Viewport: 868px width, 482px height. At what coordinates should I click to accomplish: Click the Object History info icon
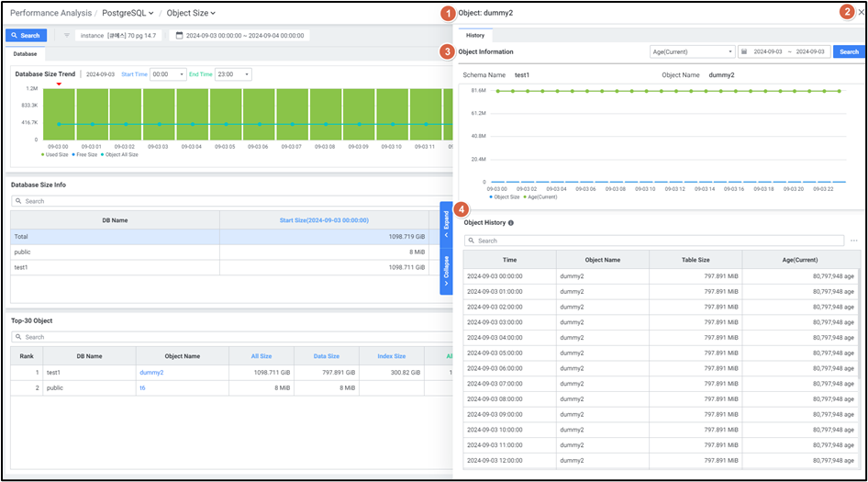pos(511,223)
